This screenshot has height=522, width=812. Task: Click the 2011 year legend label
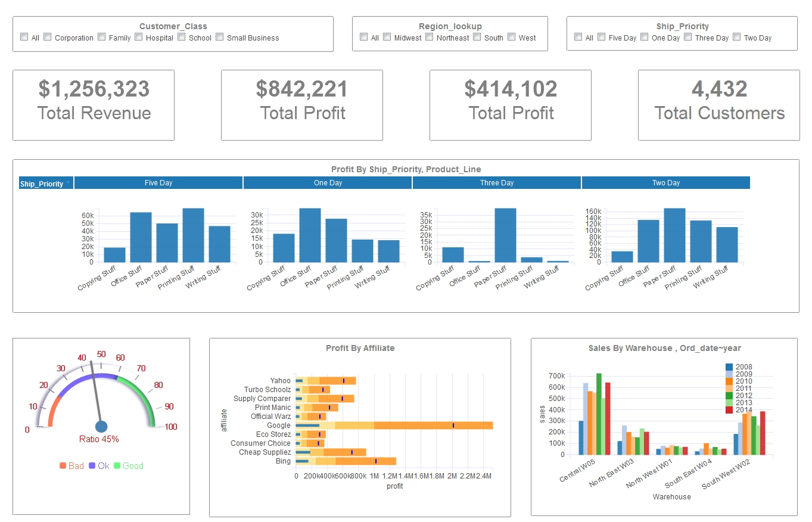[743, 388]
